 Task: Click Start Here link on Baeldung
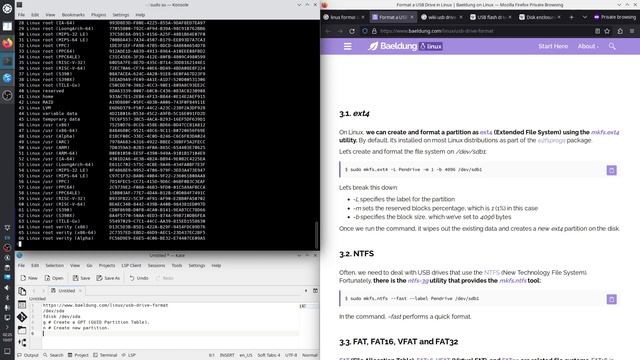click(x=553, y=47)
